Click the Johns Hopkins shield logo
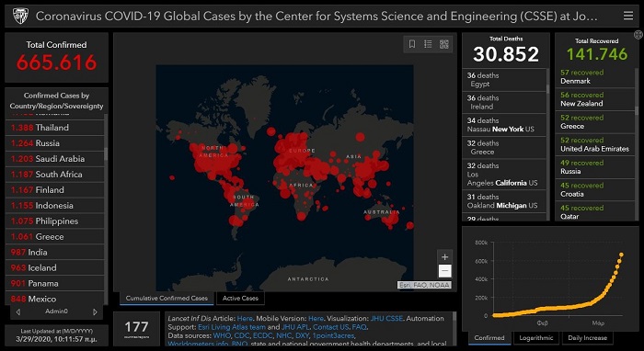The width and height of the screenshot is (644, 351). click(20, 17)
